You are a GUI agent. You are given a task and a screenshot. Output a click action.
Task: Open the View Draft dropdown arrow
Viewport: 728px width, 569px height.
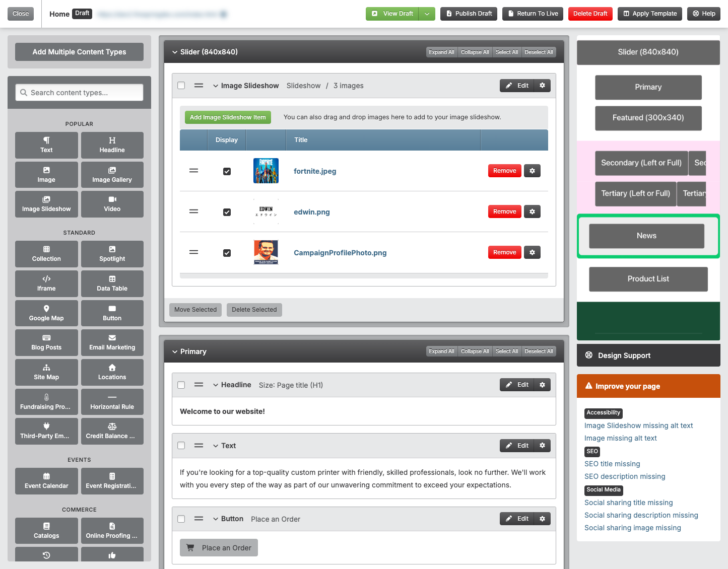point(427,14)
